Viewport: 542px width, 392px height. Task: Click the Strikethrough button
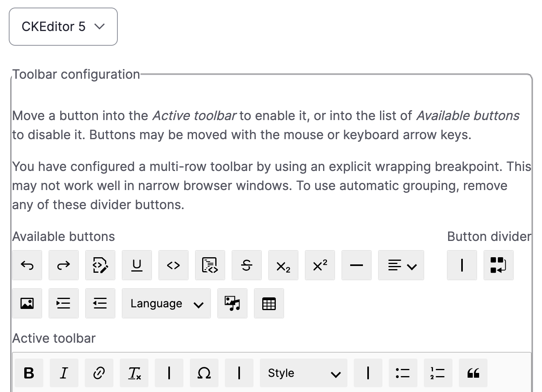(247, 265)
